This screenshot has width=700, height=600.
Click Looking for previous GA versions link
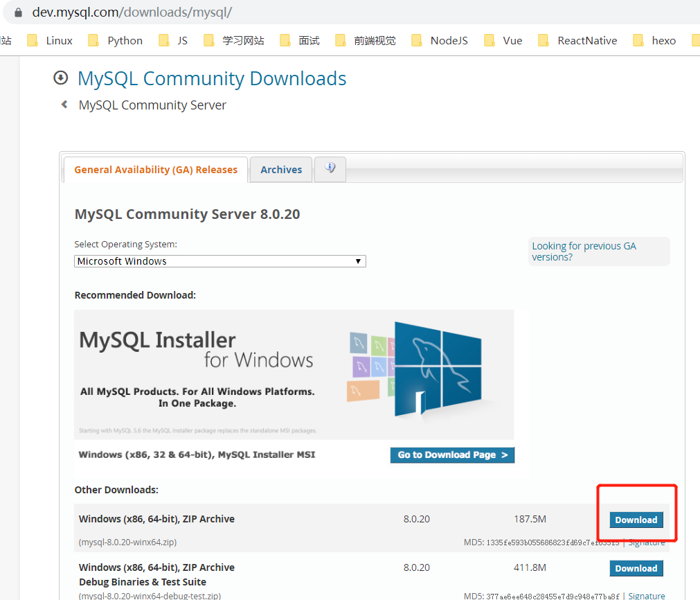584,252
